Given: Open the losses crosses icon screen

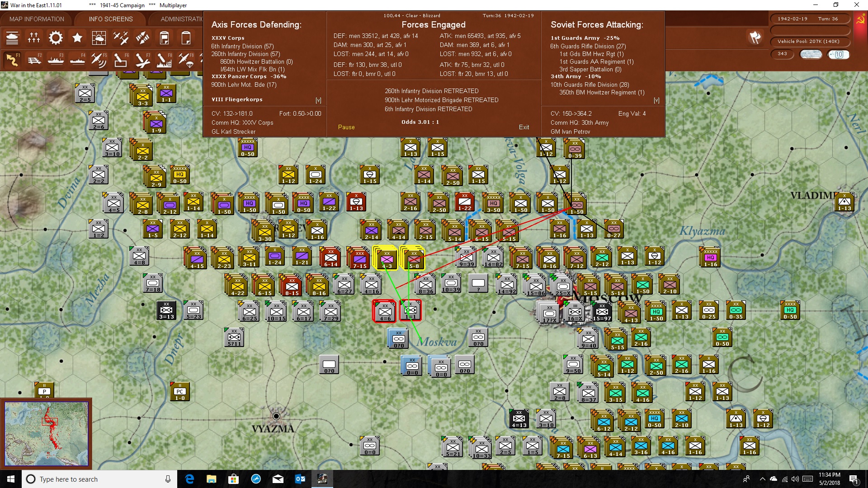Looking at the screenshot, I should pos(34,38).
